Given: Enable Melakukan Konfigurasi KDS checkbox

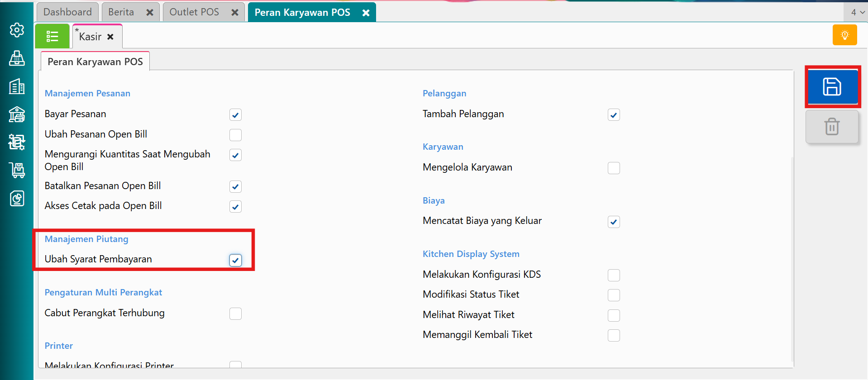Looking at the screenshot, I should point(614,275).
